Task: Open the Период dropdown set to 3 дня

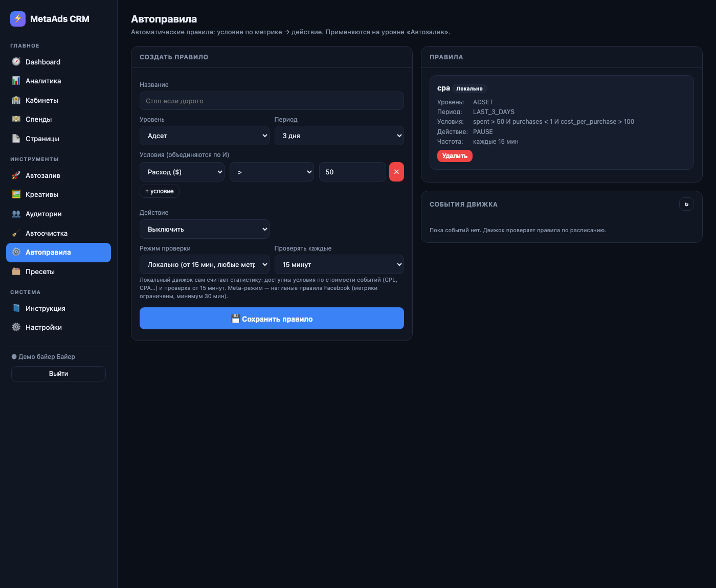Action: (x=339, y=135)
